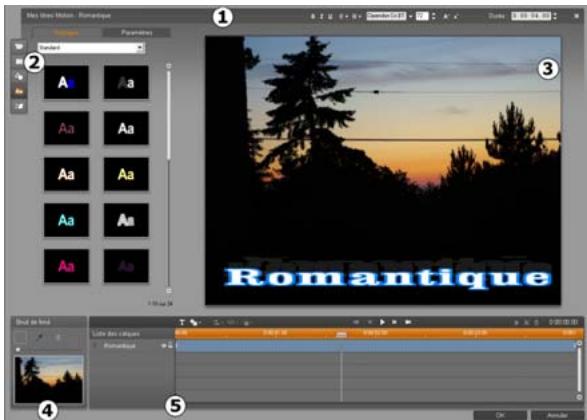Click the empty background color square
The image size is (587, 420).
[21, 337]
